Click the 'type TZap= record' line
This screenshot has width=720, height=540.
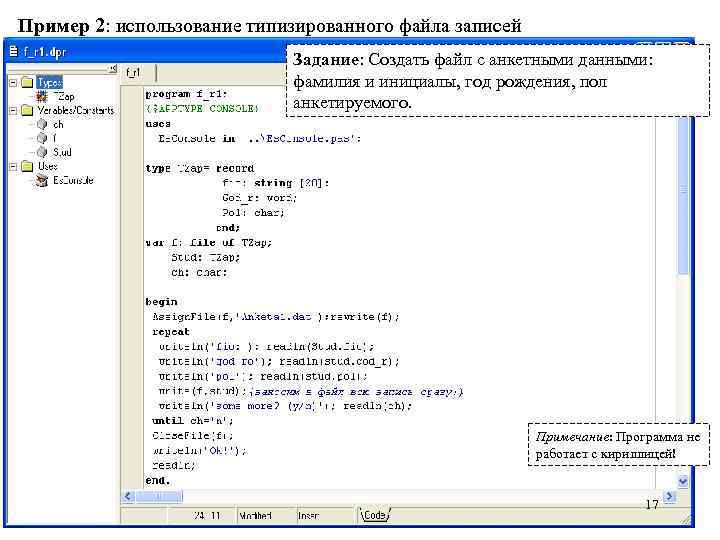click(x=200, y=169)
